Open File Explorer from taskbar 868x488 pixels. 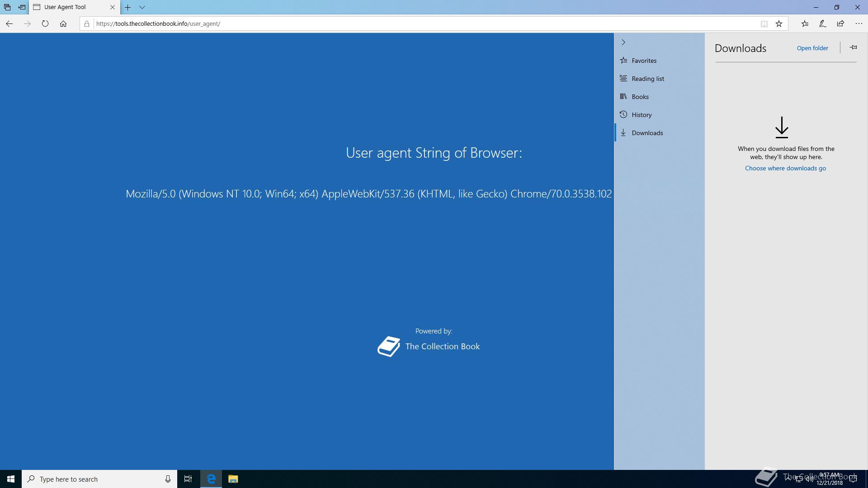pyautogui.click(x=233, y=479)
